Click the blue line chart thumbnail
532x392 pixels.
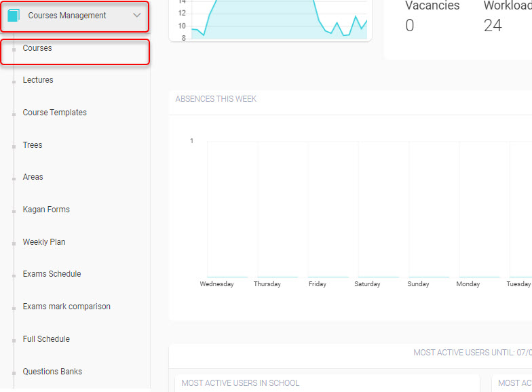(x=280, y=20)
